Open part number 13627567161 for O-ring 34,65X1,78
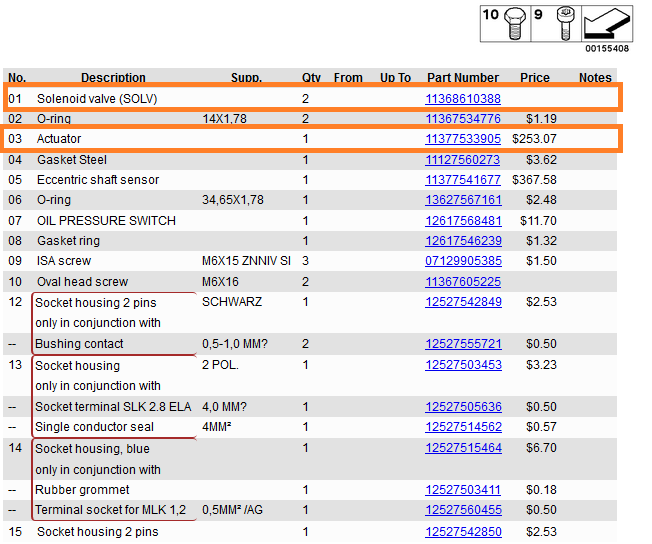 463,200
